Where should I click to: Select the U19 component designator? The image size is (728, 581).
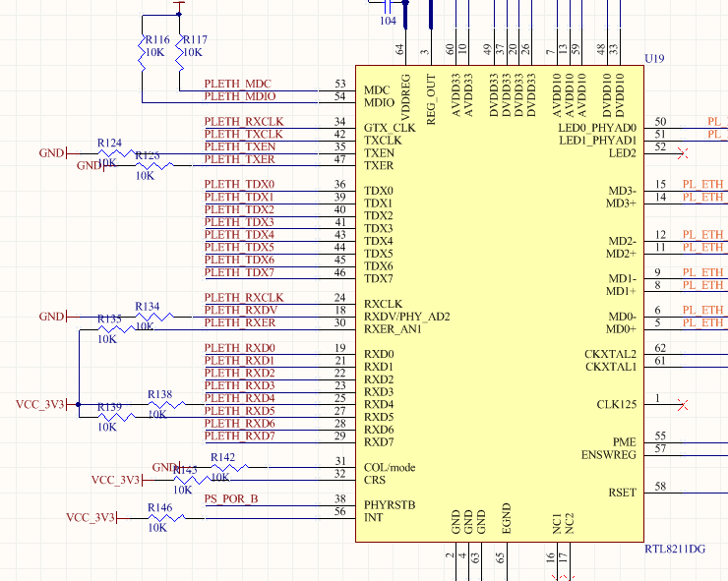tap(654, 58)
